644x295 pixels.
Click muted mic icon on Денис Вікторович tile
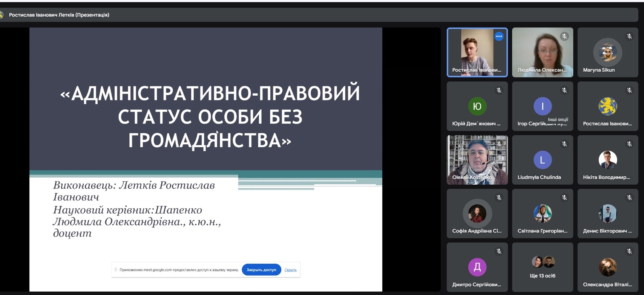point(629,198)
